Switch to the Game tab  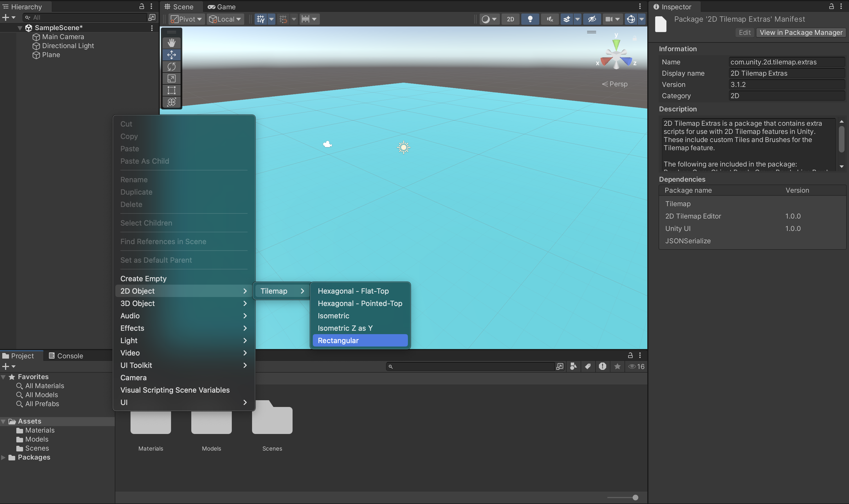(x=222, y=6)
